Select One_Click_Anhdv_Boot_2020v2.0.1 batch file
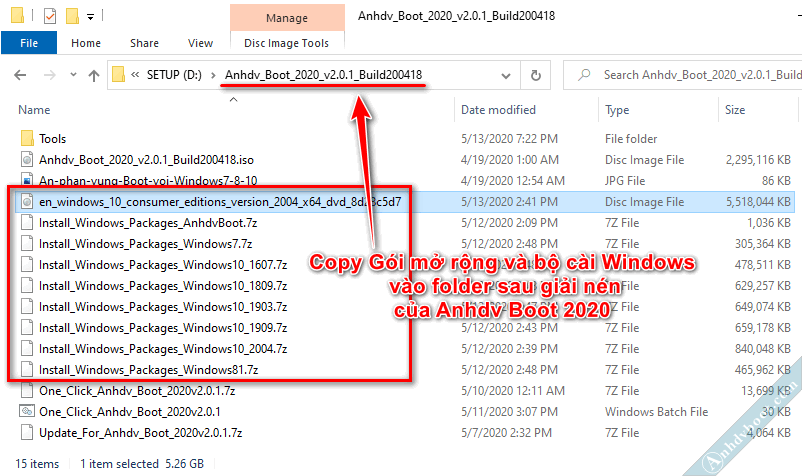This screenshot has height=476, width=802. click(x=130, y=412)
